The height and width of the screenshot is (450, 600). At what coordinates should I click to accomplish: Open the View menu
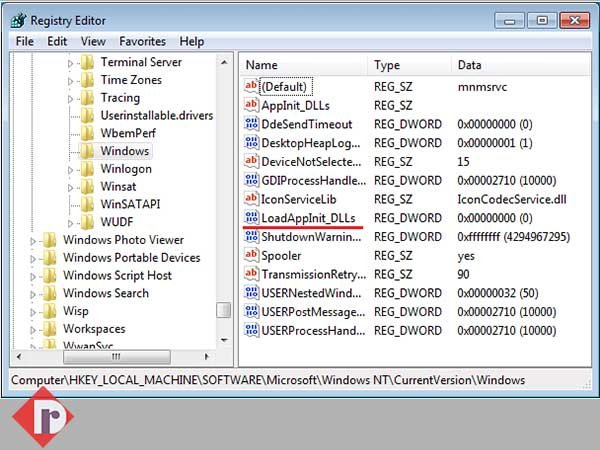93,41
